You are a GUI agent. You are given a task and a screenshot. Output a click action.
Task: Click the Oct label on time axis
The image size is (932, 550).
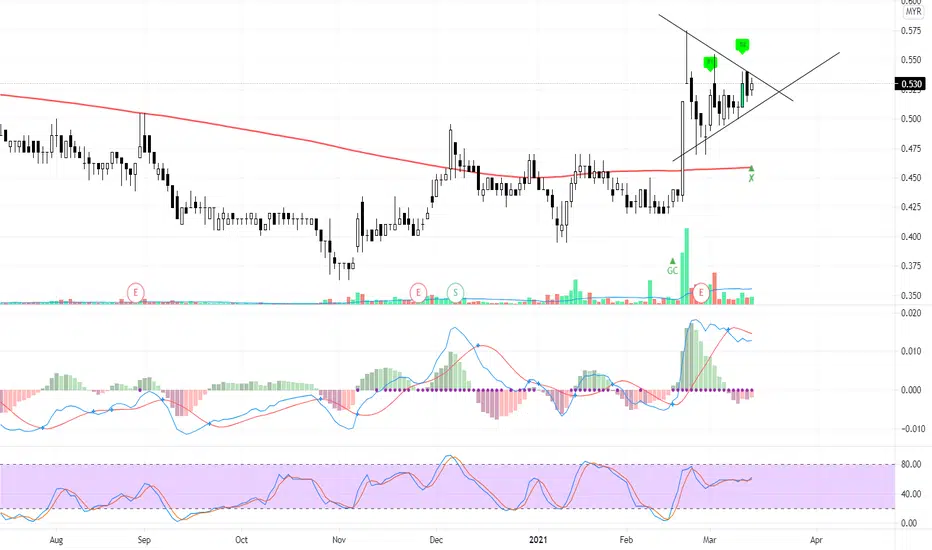[241, 540]
